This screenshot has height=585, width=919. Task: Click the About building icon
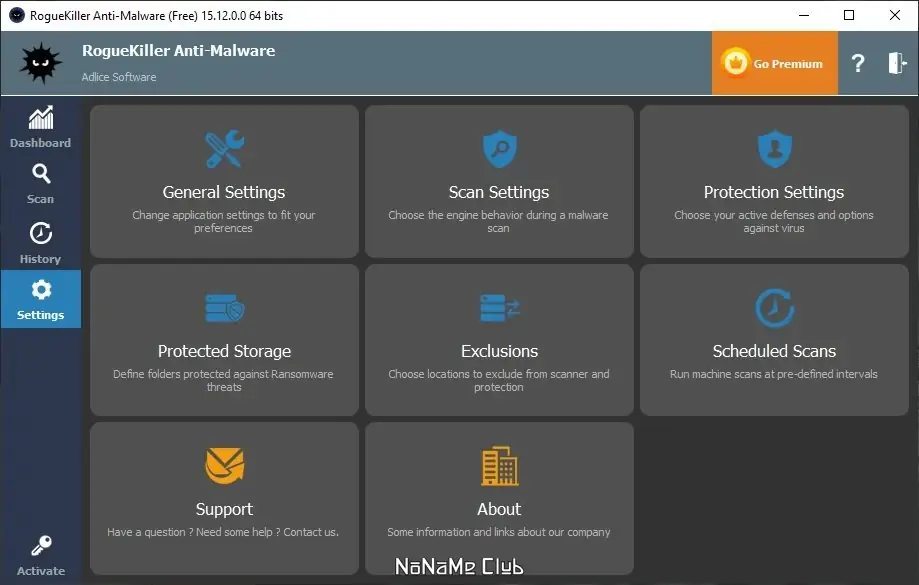(x=499, y=466)
